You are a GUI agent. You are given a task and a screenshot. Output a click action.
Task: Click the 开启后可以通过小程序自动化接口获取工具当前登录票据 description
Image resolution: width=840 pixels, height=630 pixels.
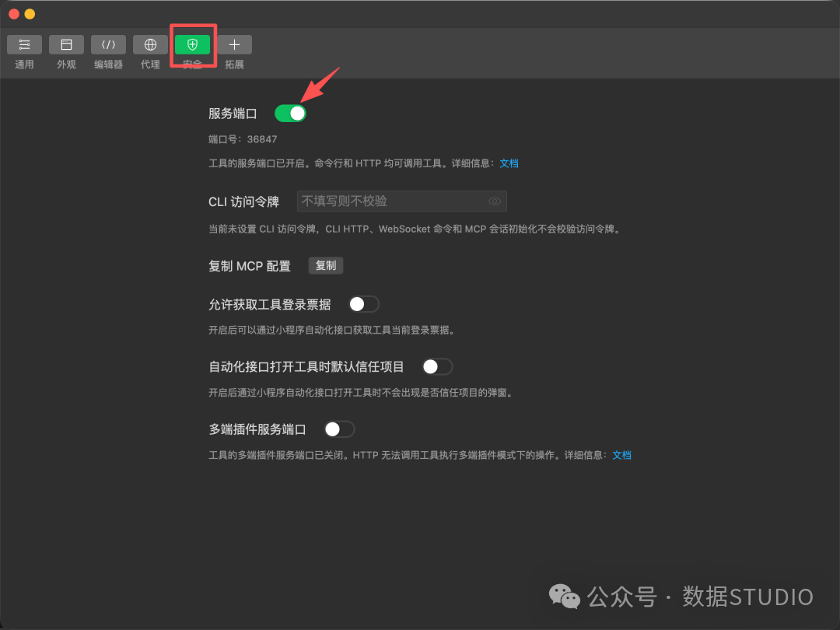pos(332,330)
